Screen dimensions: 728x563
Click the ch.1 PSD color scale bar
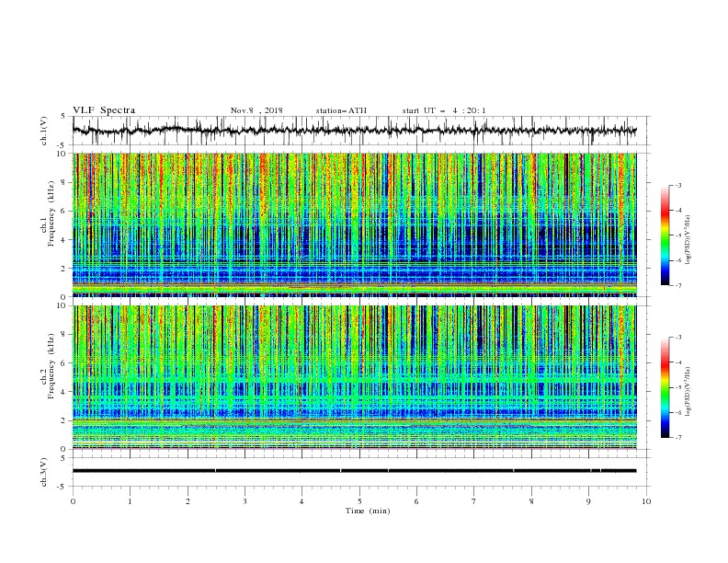[x=665, y=236]
